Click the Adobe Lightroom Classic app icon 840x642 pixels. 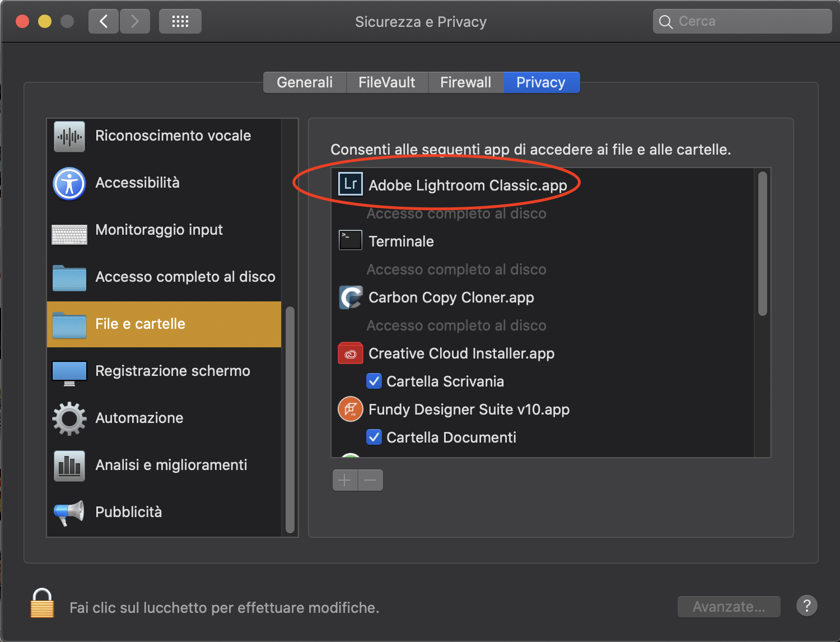351,184
